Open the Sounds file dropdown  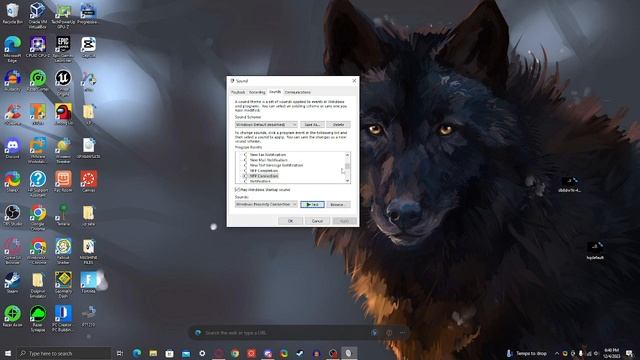266,204
